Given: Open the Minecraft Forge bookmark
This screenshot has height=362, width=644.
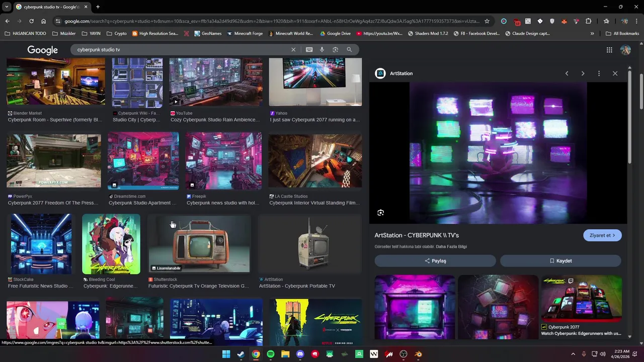Looking at the screenshot, I should pyautogui.click(x=245, y=34).
